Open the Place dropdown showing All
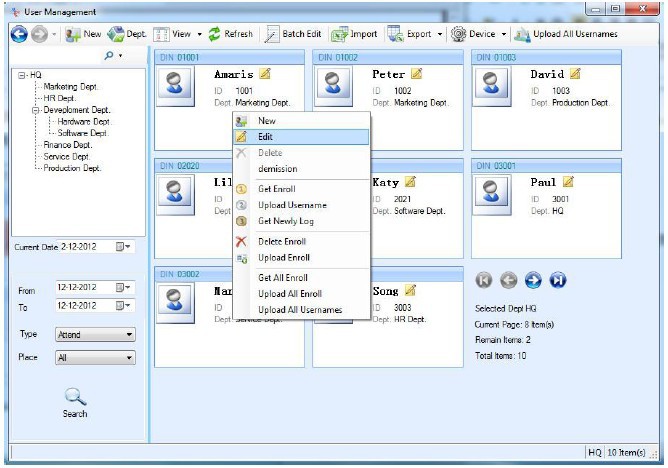This screenshot has height=468, width=668. click(95, 358)
